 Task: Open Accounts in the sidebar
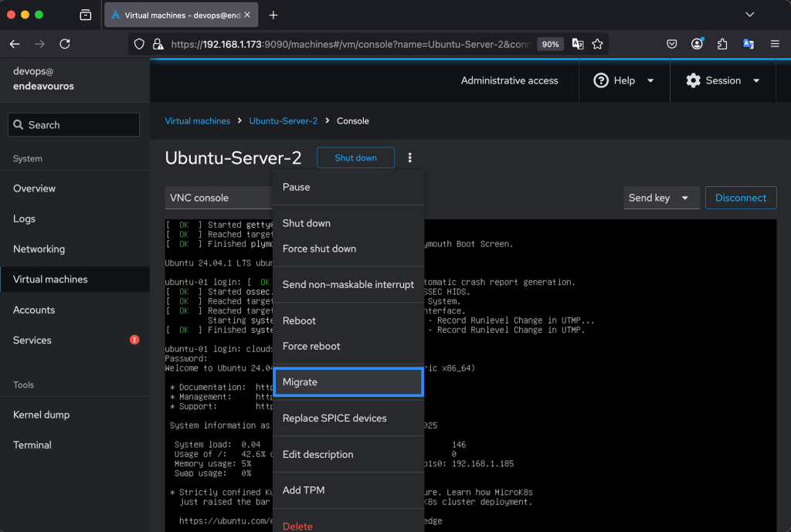pos(75,310)
